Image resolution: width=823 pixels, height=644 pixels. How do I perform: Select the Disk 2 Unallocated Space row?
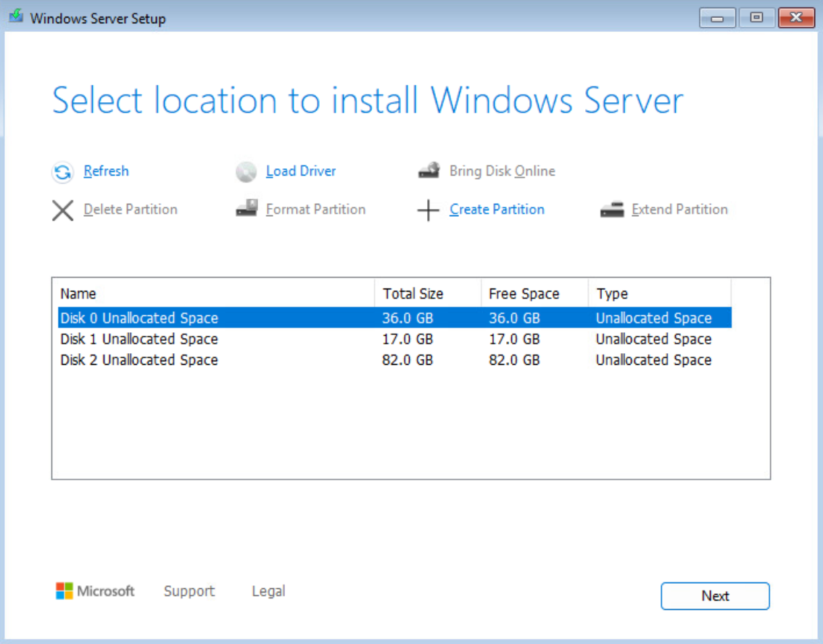394,360
